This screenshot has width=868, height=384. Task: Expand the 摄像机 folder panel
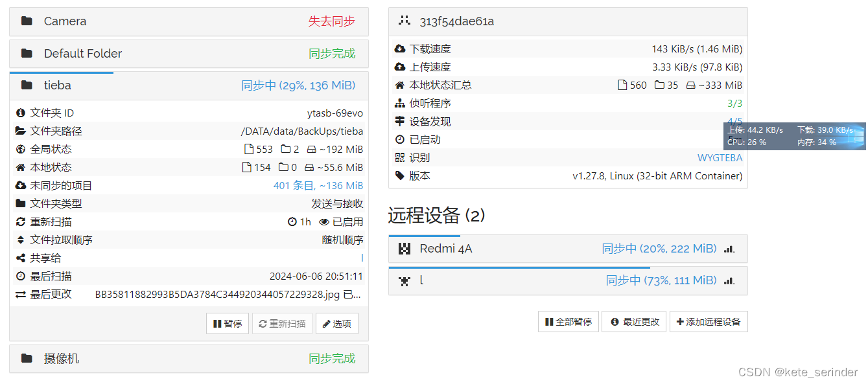pyautogui.click(x=188, y=358)
